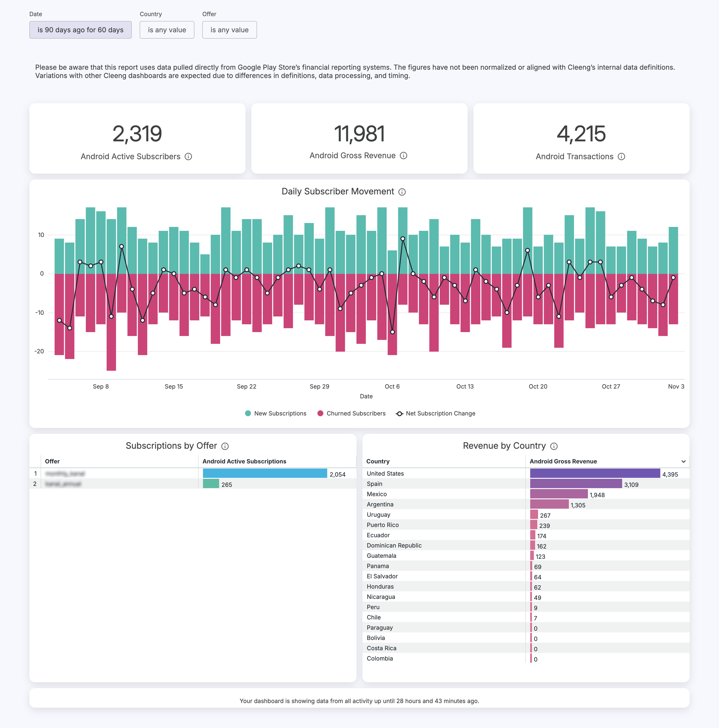The image size is (719, 728).
Task: Toggle Net Subscription Change legend entry
Action: (x=436, y=413)
